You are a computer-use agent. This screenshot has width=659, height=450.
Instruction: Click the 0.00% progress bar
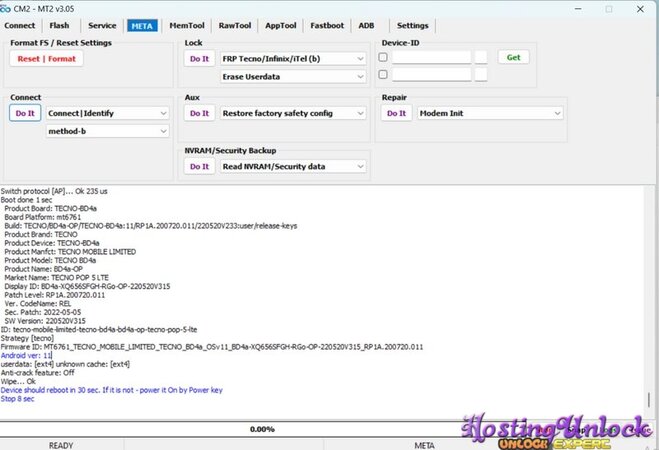[x=262, y=429]
